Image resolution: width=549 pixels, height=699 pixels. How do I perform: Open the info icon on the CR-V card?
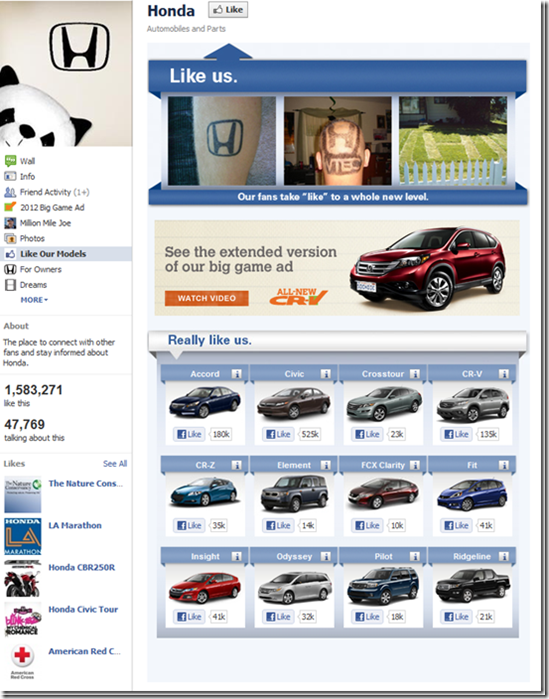[504, 374]
